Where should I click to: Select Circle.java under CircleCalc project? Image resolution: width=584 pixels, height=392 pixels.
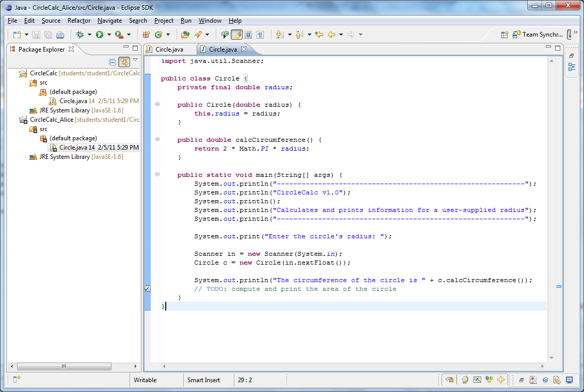73,101
